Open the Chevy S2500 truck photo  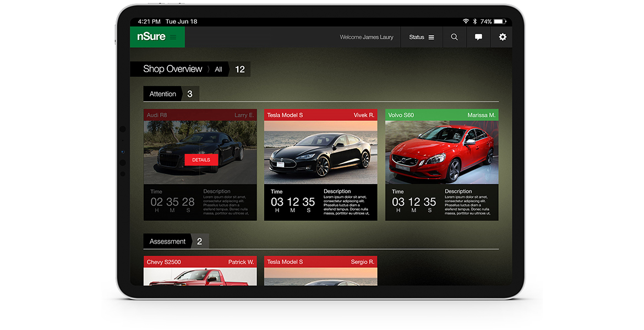200,277
